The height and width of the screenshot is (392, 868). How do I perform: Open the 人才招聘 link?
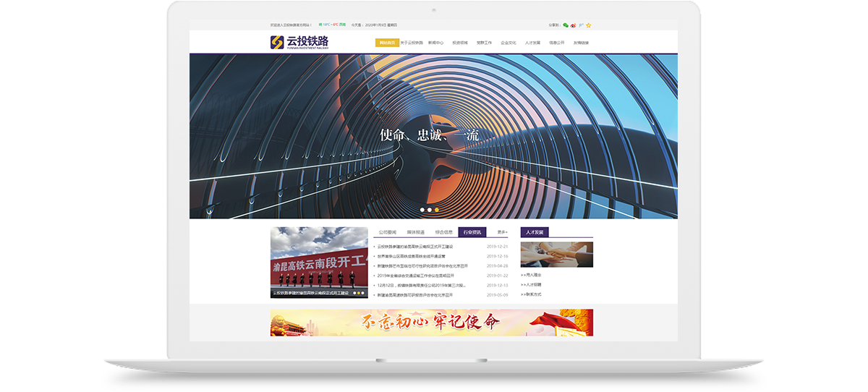[532, 285]
